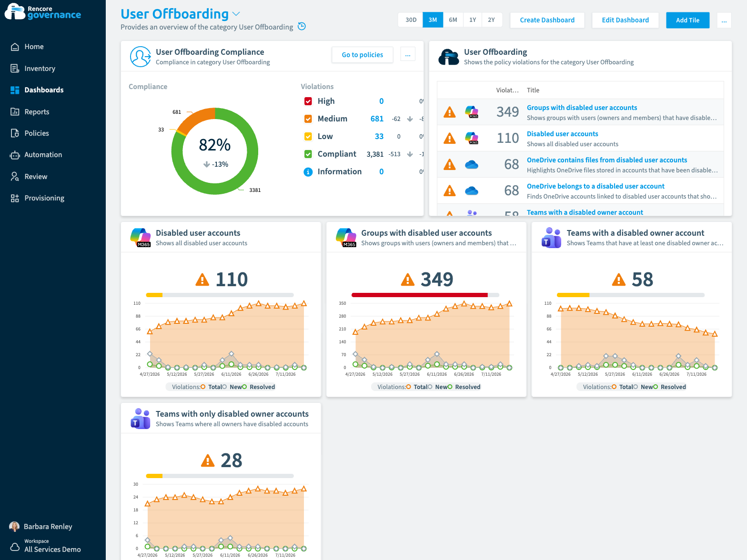Click the OneDrive cloud icon in the OneDrive contains files row
Screen dimensions: 747x560
click(x=472, y=165)
